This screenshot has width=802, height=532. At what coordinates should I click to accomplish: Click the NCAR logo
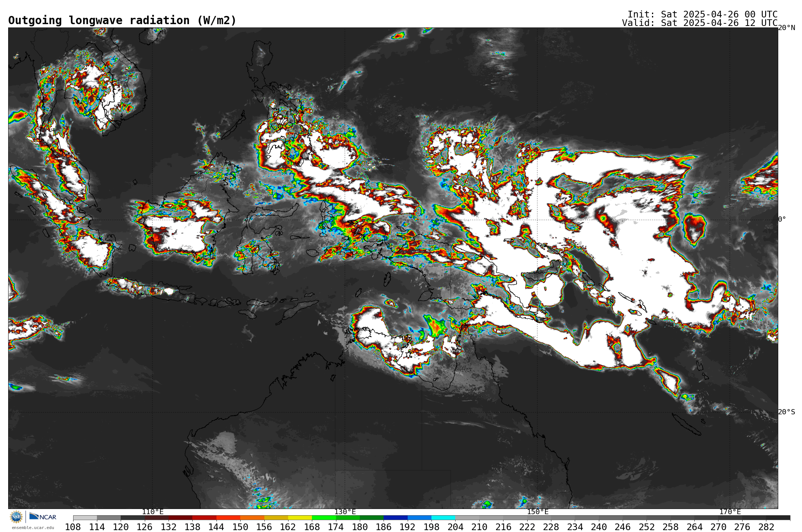(x=43, y=516)
